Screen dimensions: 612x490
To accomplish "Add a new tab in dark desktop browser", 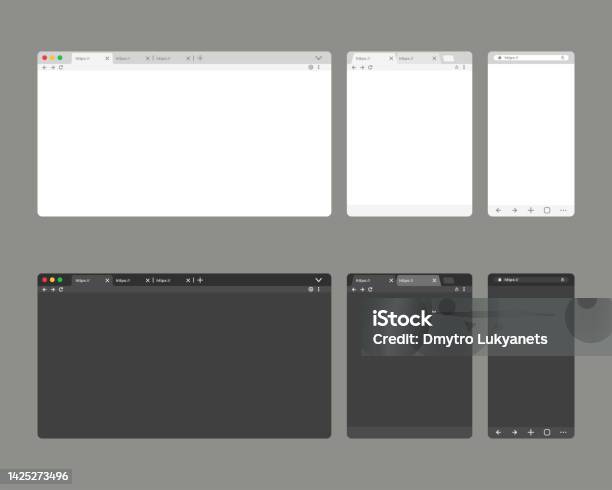I will point(200,280).
